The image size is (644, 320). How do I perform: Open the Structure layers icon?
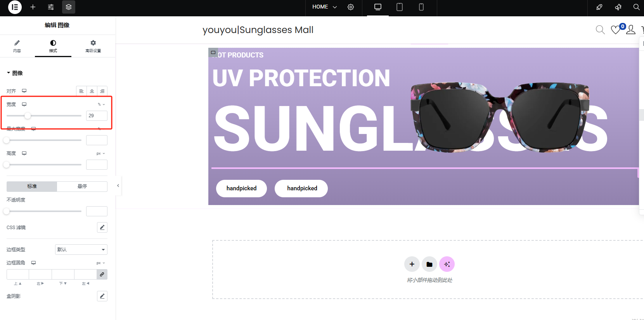(69, 7)
